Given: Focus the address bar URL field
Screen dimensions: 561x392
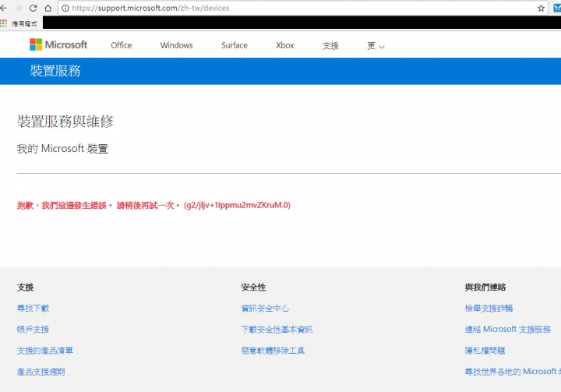Looking at the screenshot, I should (302, 8).
